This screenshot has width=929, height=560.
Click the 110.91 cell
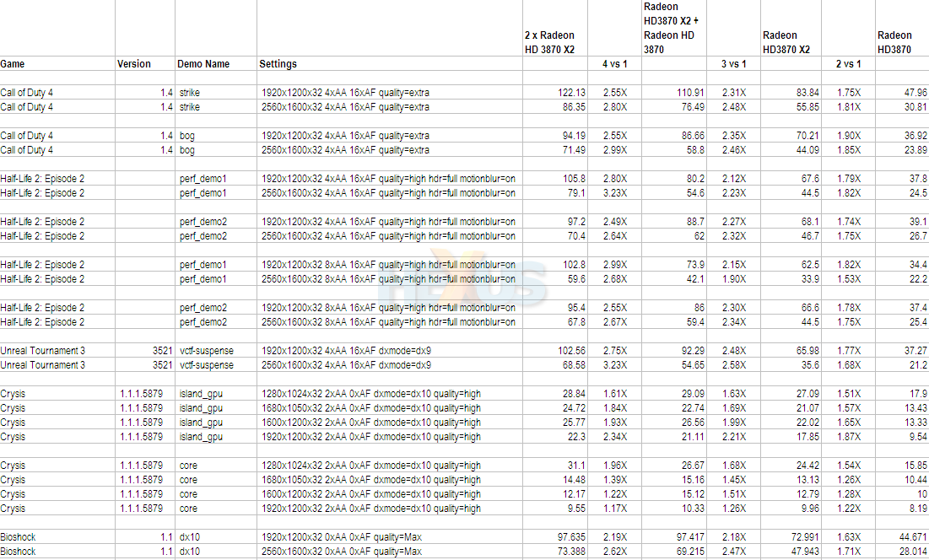(673, 92)
